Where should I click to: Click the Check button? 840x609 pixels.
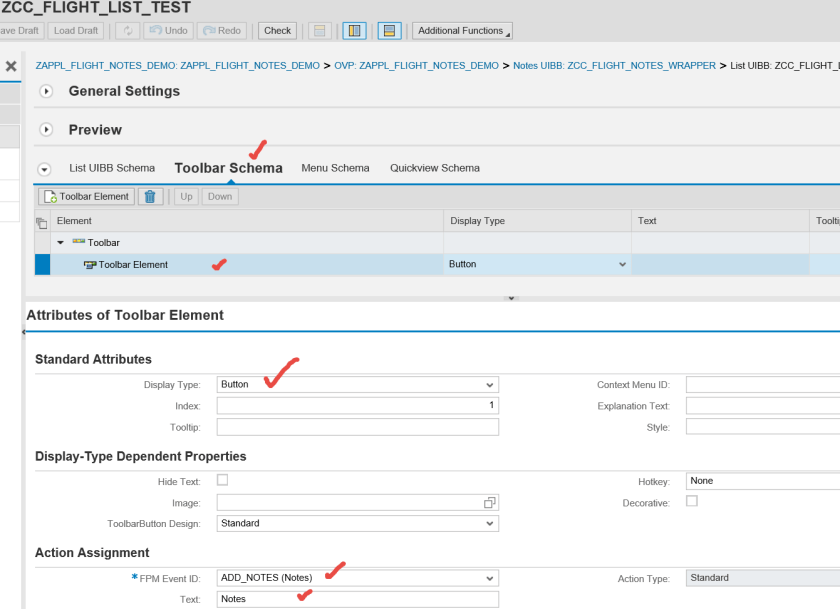click(x=278, y=31)
